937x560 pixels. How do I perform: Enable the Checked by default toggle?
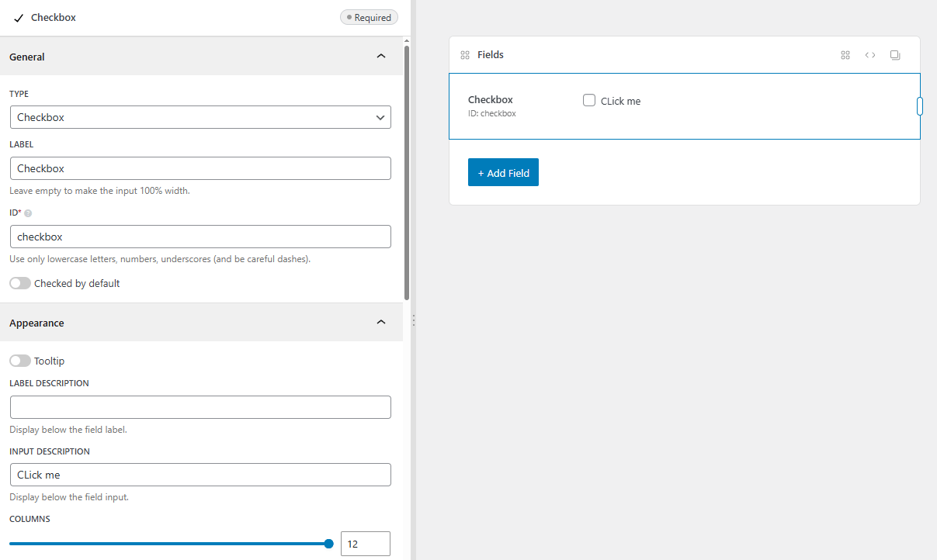pyautogui.click(x=20, y=283)
